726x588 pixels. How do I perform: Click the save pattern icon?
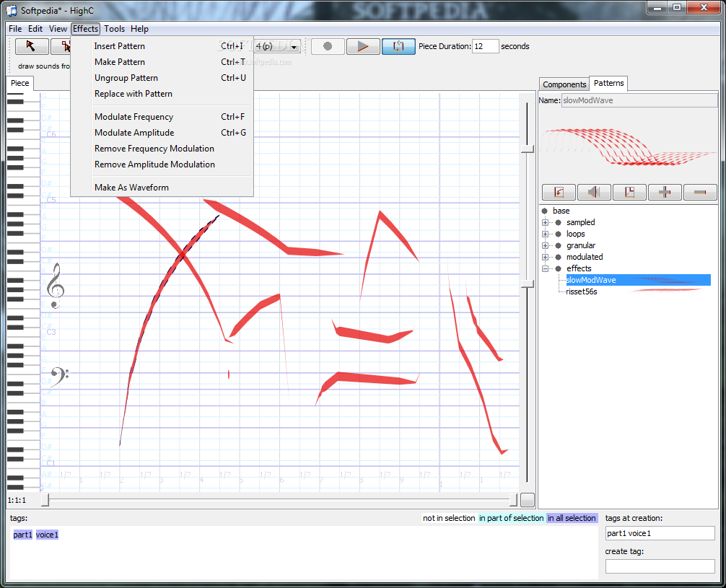[x=629, y=192]
